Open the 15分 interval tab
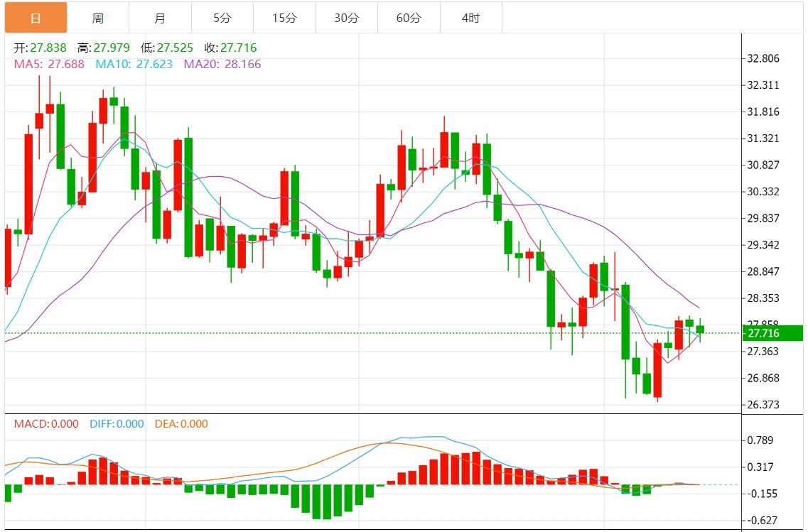808x532 pixels. pyautogui.click(x=284, y=18)
